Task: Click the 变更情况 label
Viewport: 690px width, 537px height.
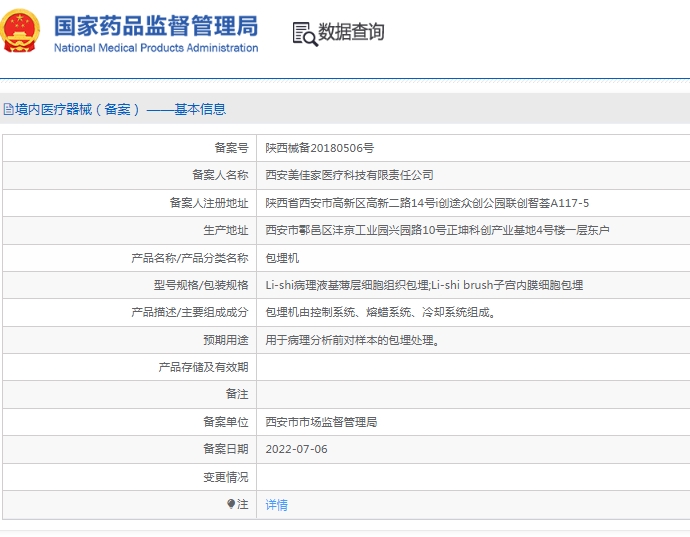Action: pos(226,477)
